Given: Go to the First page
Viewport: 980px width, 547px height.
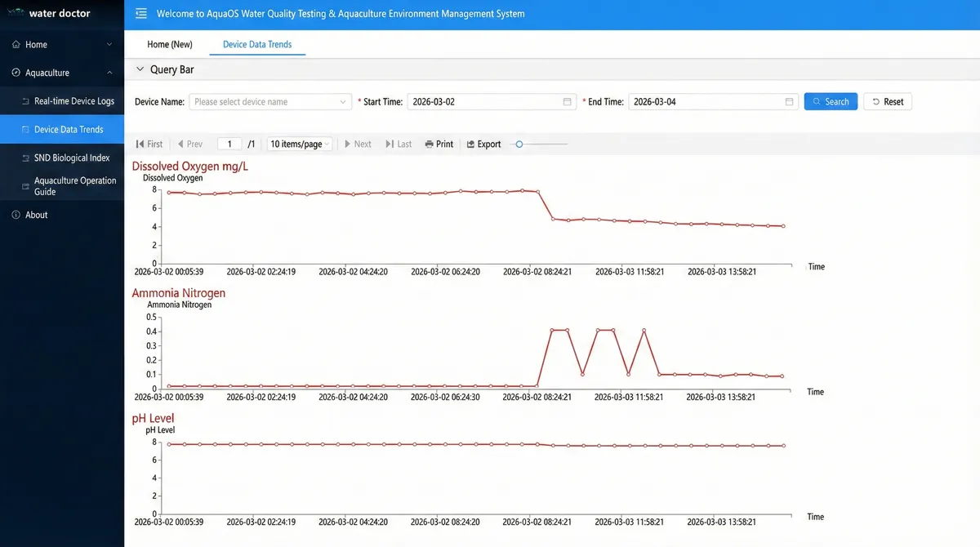Looking at the screenshot, I should click(149, 145).
